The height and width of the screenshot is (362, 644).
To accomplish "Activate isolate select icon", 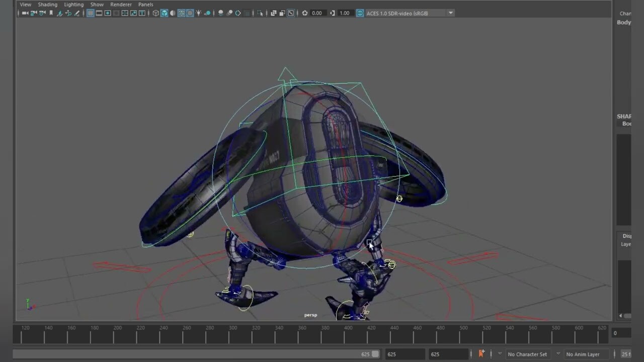I will pyautogui.click(x=260, y=13).
